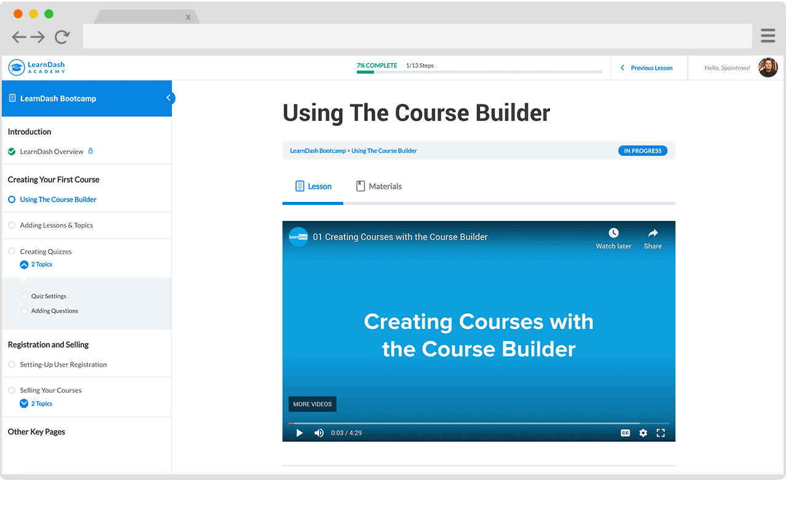
Task: Click the Share arrow icon
Action: 653,233
